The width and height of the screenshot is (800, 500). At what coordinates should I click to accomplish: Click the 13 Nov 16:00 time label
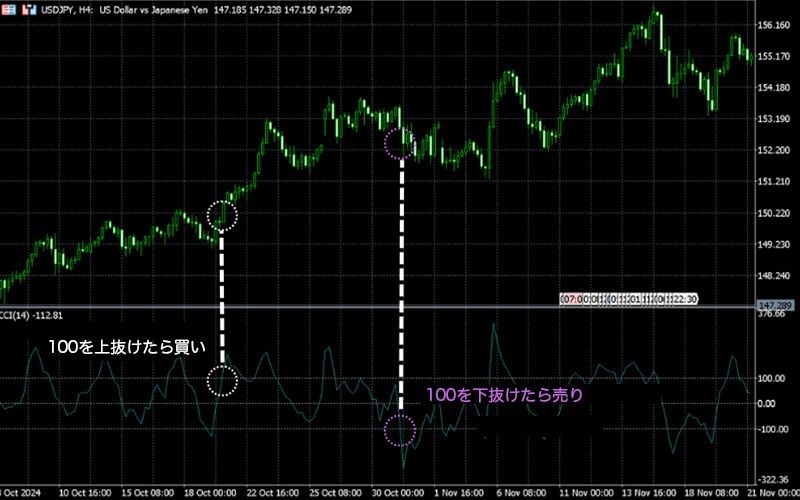pyautogui.click(x=648, y=493)
